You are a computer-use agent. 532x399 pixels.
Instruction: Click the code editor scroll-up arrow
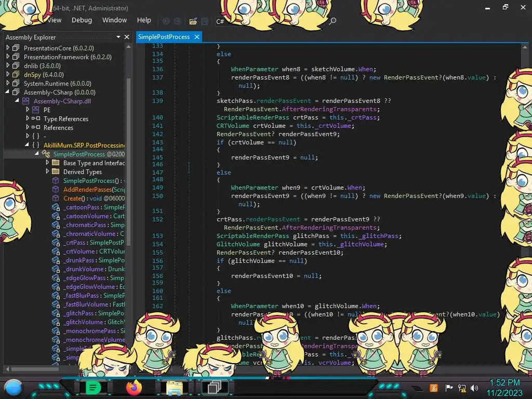525,47
